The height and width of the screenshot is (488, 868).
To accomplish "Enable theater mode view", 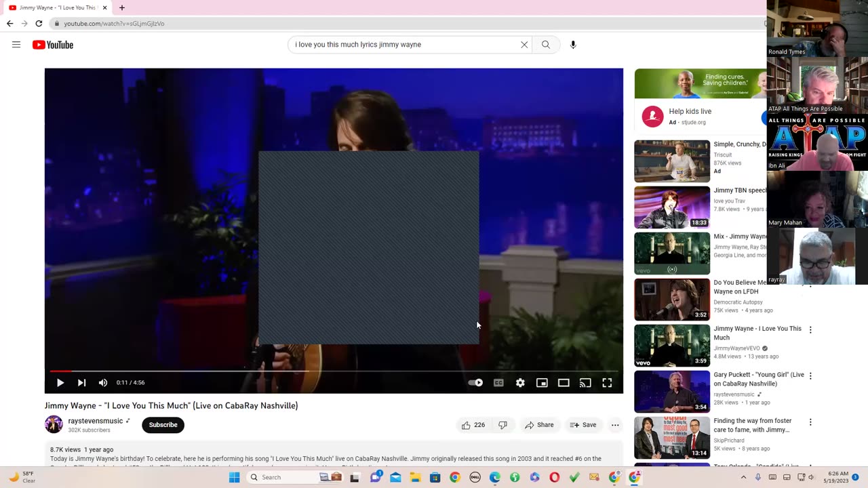I will pos(564,382).
